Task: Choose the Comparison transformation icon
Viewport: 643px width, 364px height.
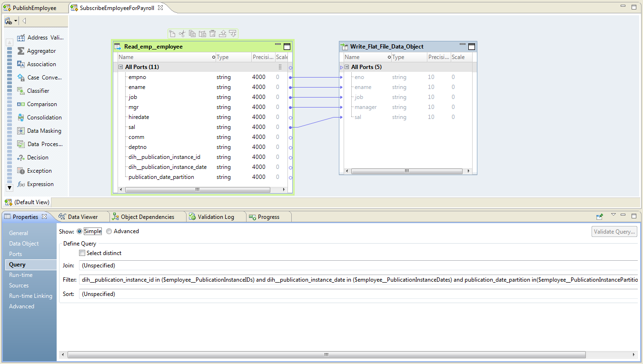Action: coord(21,104)
